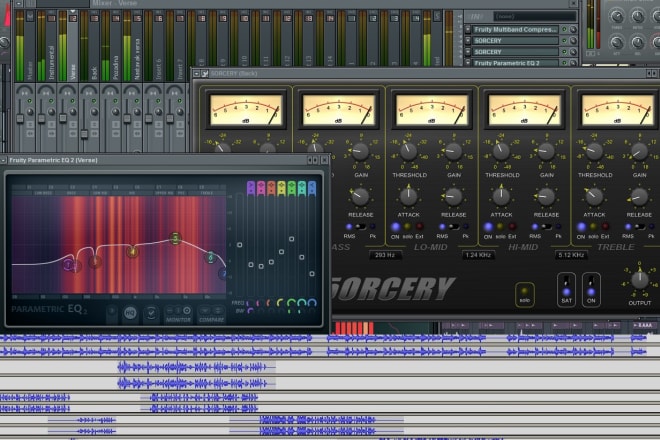
Task: Open the Sorcery plugin window options arrow
Action: (x=197, y=74)
